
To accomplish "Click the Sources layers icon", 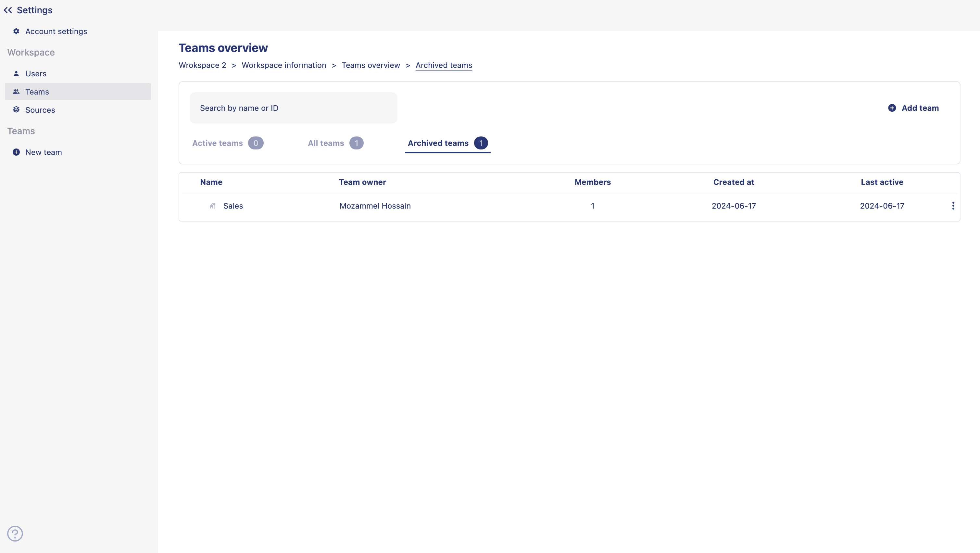I will tap(16, 109).
